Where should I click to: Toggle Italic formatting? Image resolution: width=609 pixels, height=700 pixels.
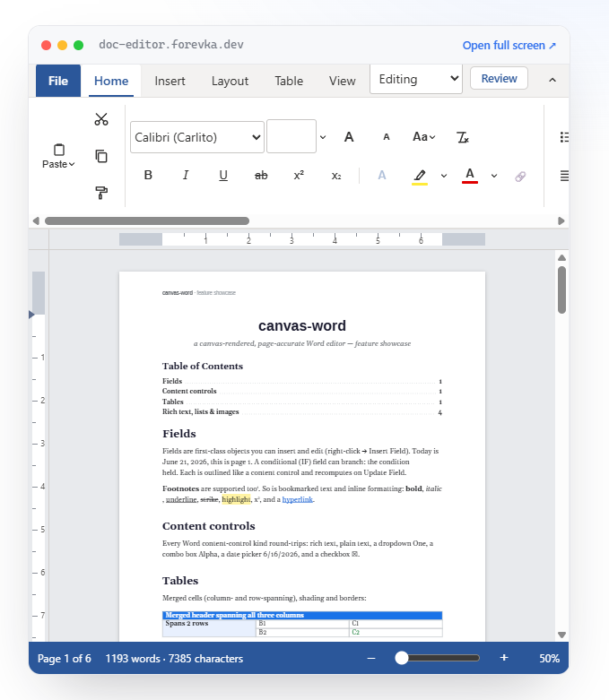[x=186, y=175]
